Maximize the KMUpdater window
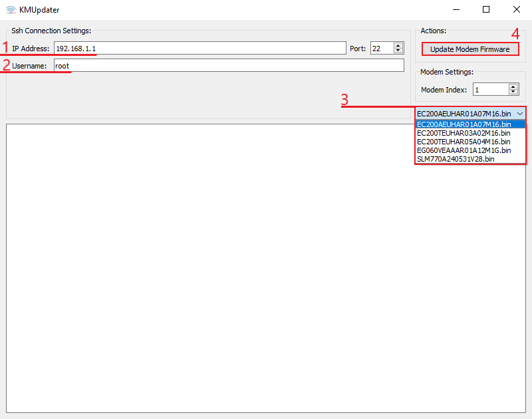This screenshot has height=419, width=532. point(486,10)
